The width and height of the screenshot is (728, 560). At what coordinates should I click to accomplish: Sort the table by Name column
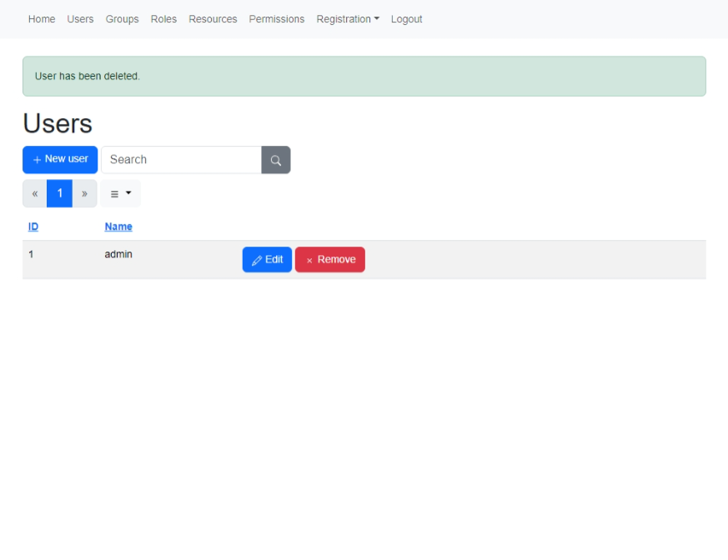click(x=118, y=227)
